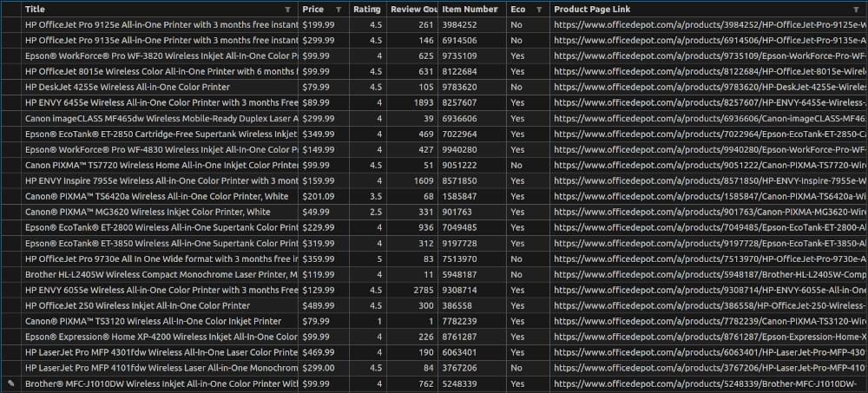Select the HP LaserJet Pro MFP 4101fdw title cell
The image size is (868, 393).
click(161, 368)
